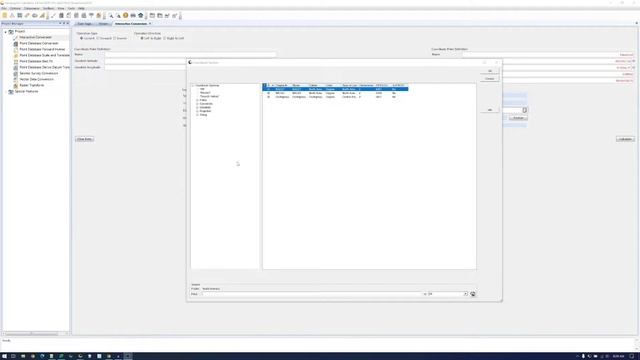
Task: Select Interactive Conversion in Project Manager
Action: click(x=36, y=37)
